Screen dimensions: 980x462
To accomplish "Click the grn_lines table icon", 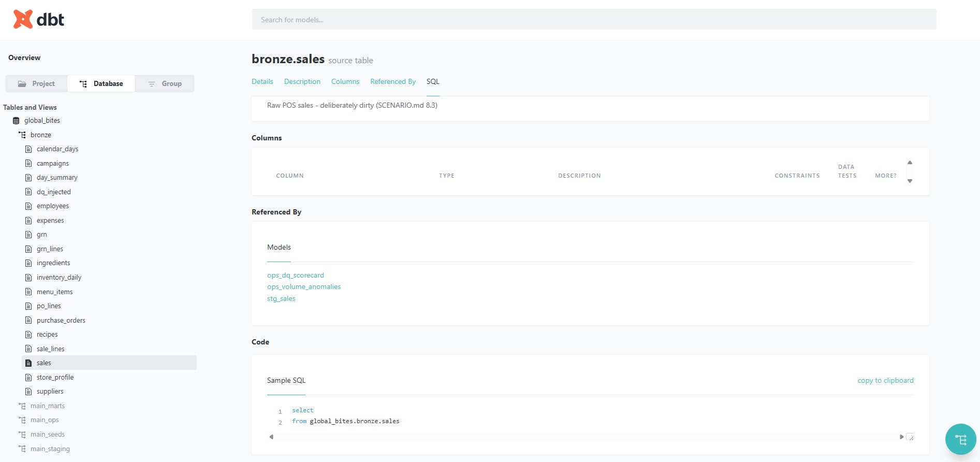I will (x=28, y=249).
